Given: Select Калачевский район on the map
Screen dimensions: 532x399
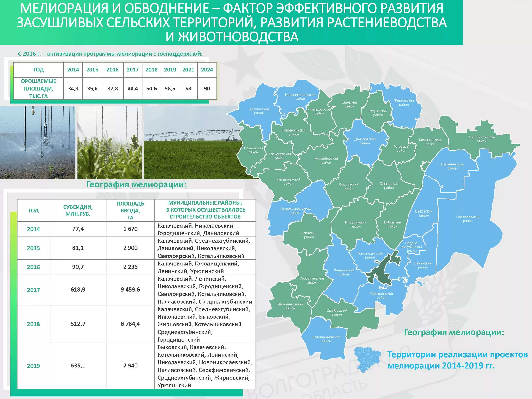Looking at the screenshot, I should (344, 272).
